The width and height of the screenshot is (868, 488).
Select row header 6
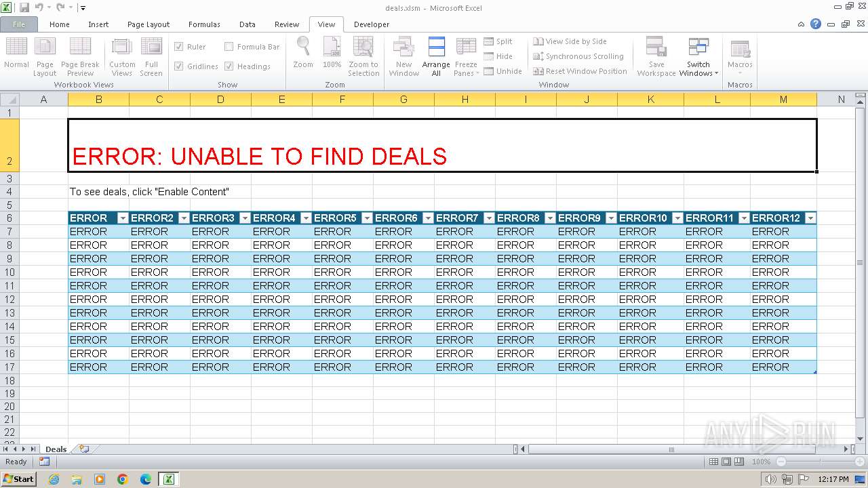coord(9,218)
